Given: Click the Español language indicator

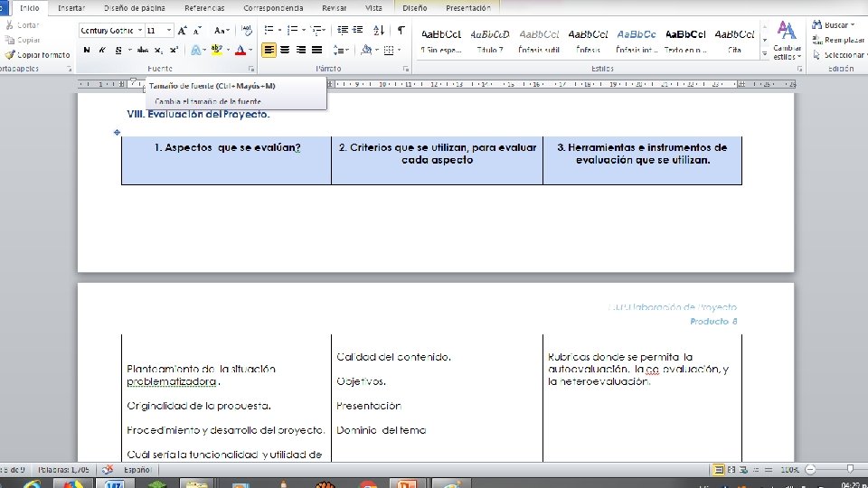Looking at the screenshot, I should tap(137, 470).
